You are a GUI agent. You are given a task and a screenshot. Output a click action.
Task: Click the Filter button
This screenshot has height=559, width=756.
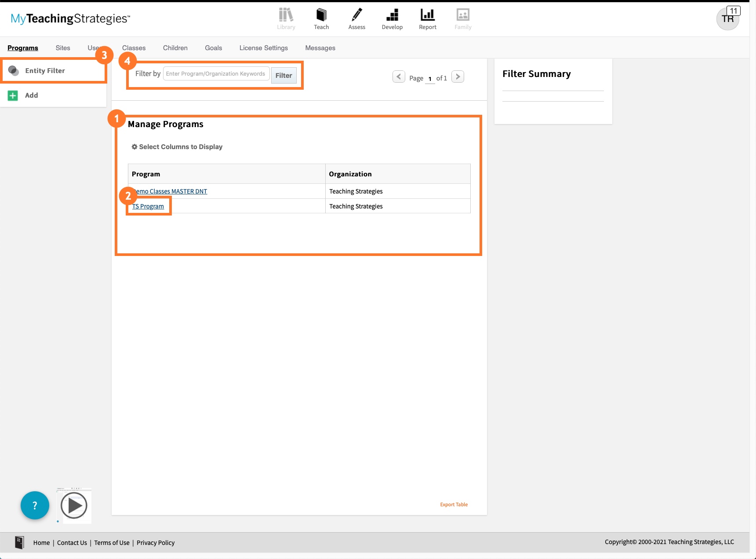(283, 75)
